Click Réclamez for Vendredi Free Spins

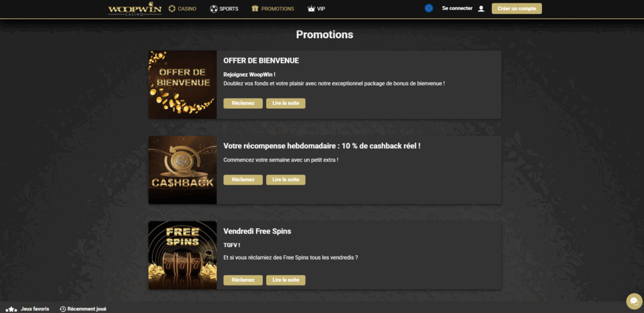point(243,280)
